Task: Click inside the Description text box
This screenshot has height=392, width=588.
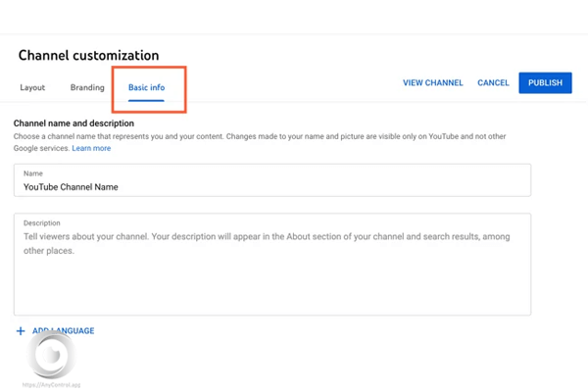Action: point(272,279)
